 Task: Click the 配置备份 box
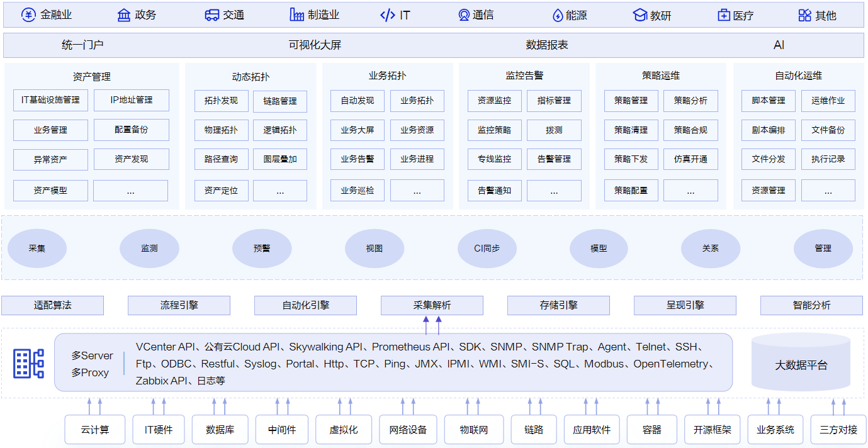(x=132, y=130)
